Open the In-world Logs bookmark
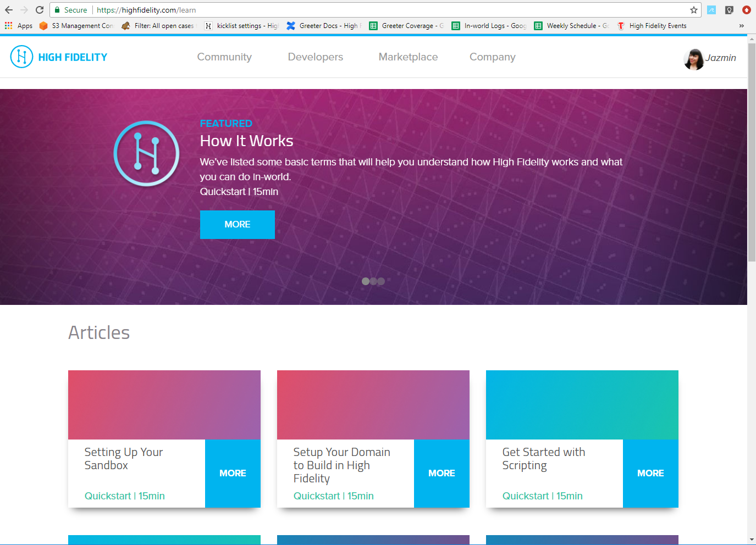The width and height of the screenshot is (756, 545). [x=489, y=25]
